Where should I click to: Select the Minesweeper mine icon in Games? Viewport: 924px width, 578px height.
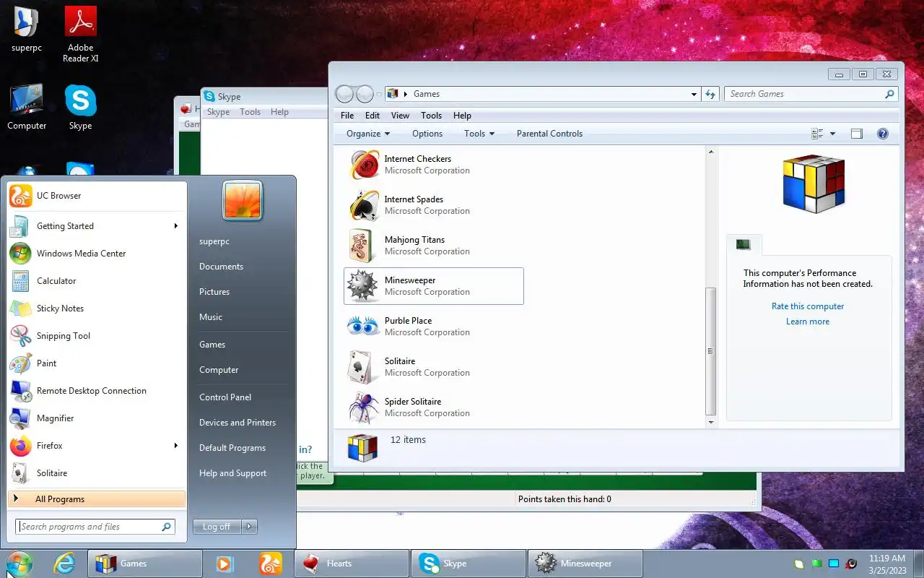click(362, 286)
